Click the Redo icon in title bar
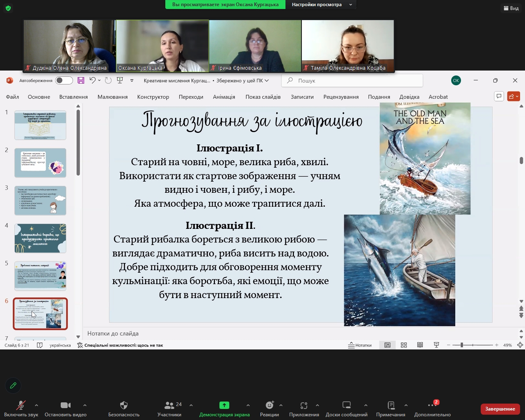 (108, 80)
